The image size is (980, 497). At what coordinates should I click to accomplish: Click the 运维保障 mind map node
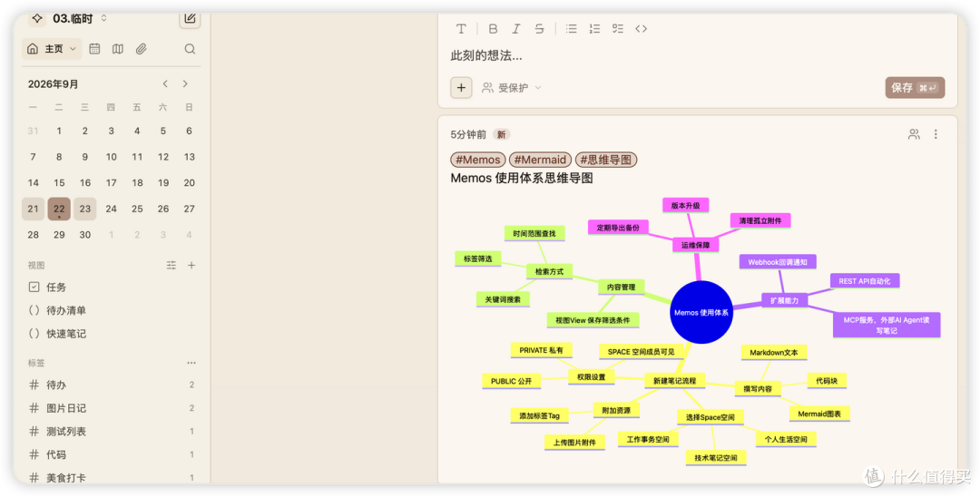pos(696,246)
